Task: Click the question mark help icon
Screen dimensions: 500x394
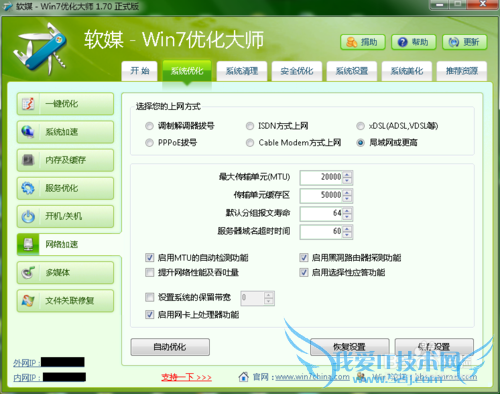Action: tap(403, 42)
